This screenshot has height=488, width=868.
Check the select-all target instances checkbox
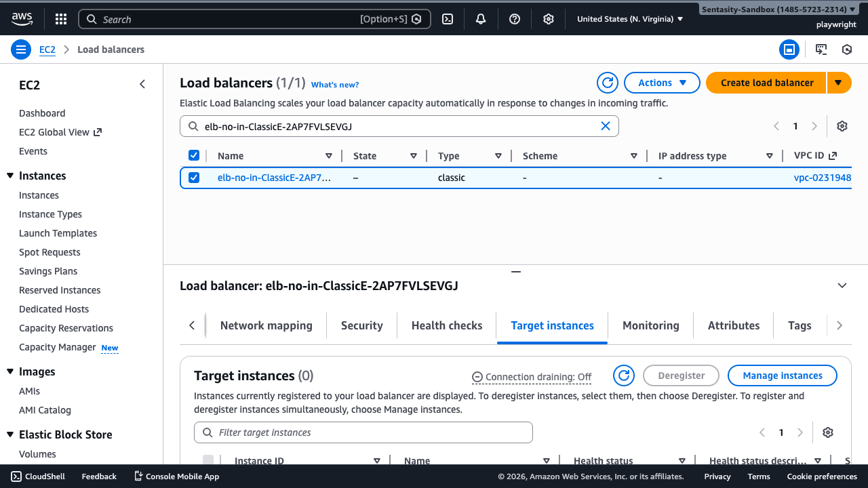[208, 460]
